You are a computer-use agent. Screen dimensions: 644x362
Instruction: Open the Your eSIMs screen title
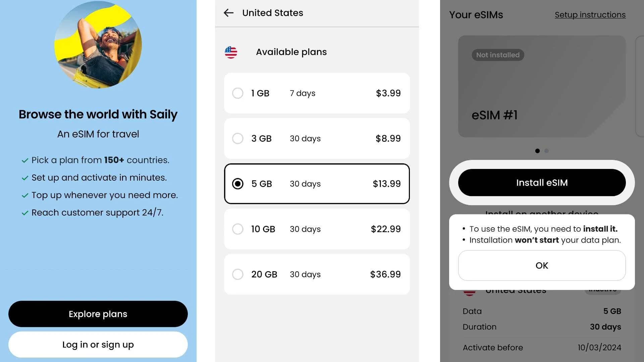[x=476, y=15]
